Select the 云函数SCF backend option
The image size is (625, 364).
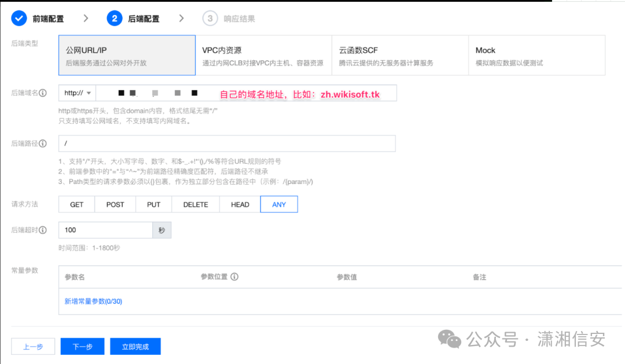coord(399,55)
